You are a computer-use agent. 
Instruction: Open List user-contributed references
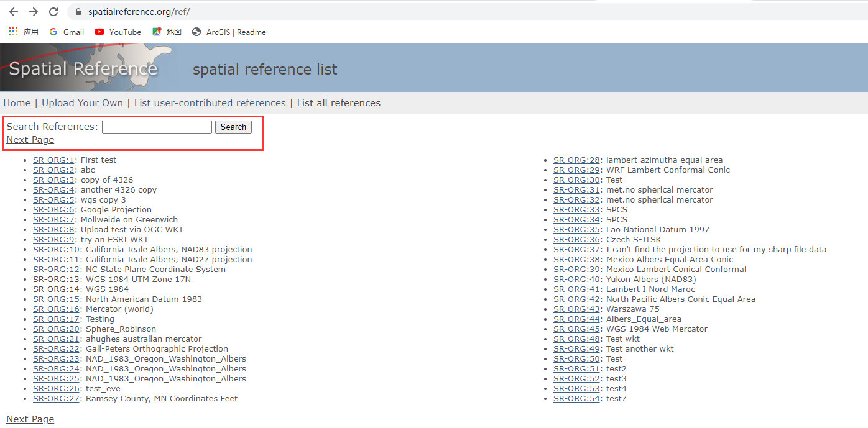point(210,102)
